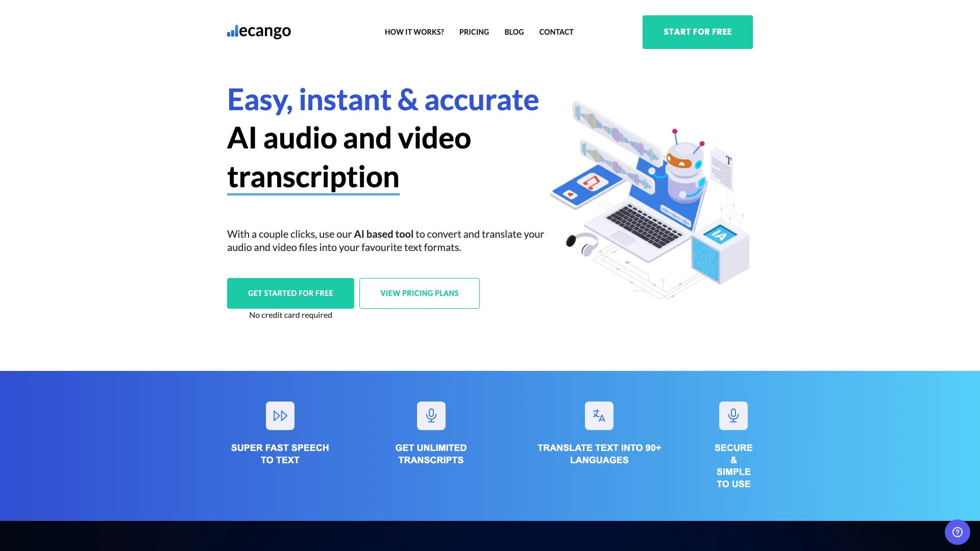Click the microphone transcripts icon
This screenshot has width=980, height=551.
(x=431, y=415)
